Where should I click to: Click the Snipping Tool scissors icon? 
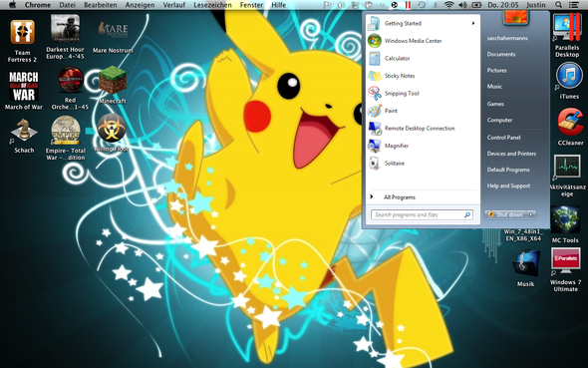coord(375,93)
